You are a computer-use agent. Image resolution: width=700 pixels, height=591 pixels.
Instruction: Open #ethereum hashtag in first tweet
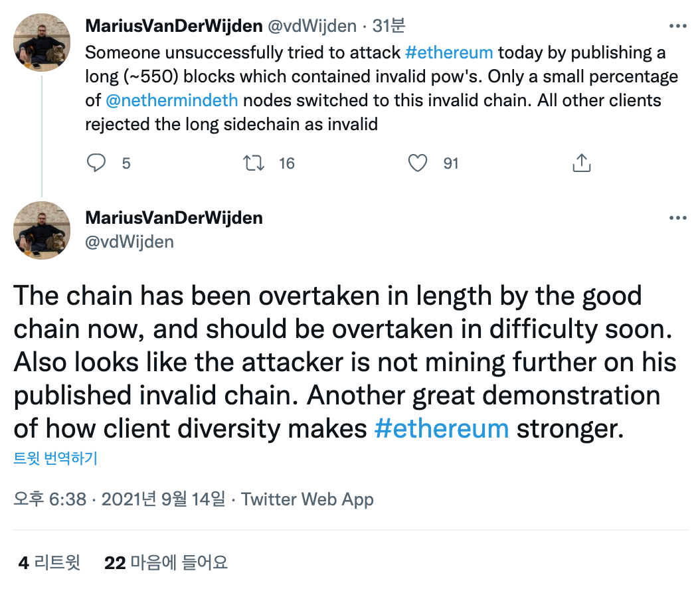(x=449, y=52)
